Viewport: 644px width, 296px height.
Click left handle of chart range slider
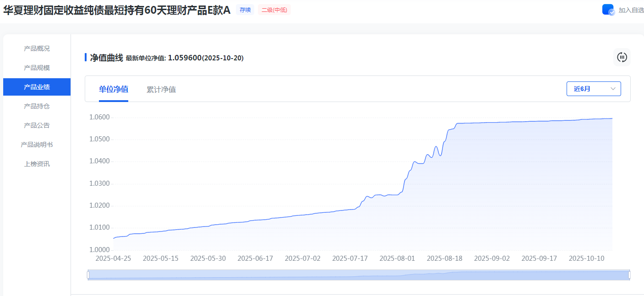[88, 275]
